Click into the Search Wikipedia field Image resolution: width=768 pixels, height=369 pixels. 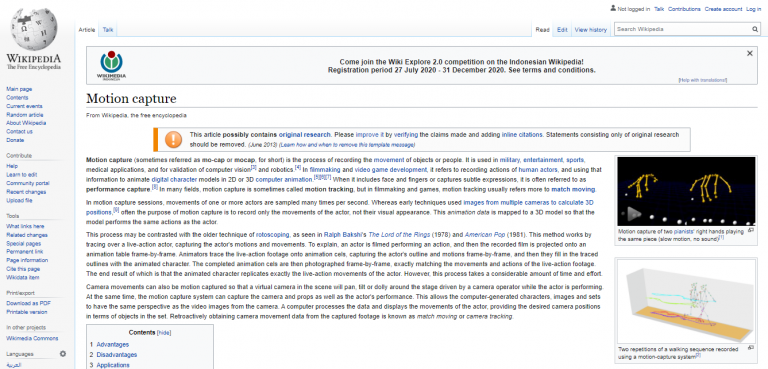[683, 29]
